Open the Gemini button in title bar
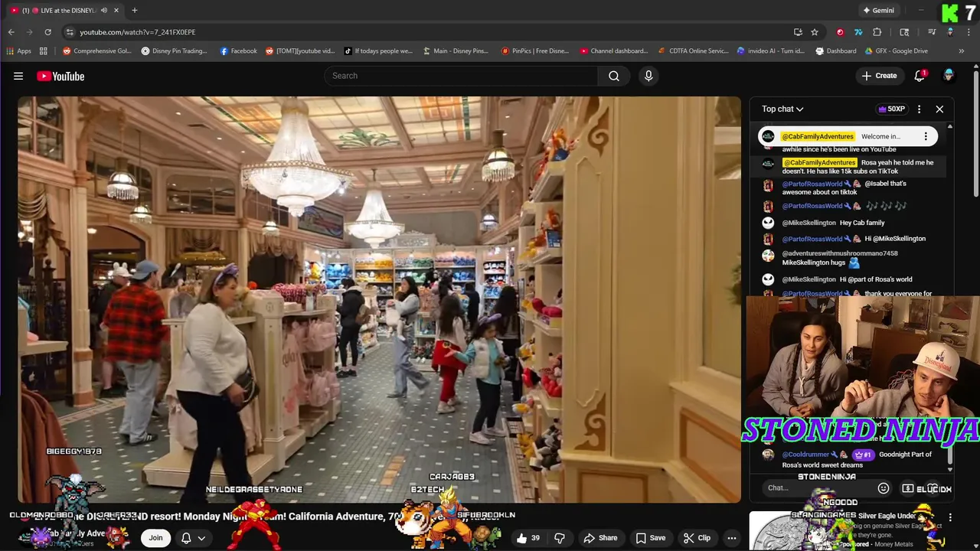The image size is (980, 551). pyautogui.click(x=878, y=10)
